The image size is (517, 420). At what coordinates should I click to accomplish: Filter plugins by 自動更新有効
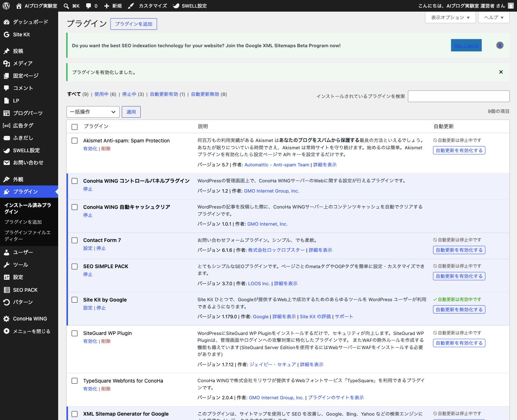point(164,94)
